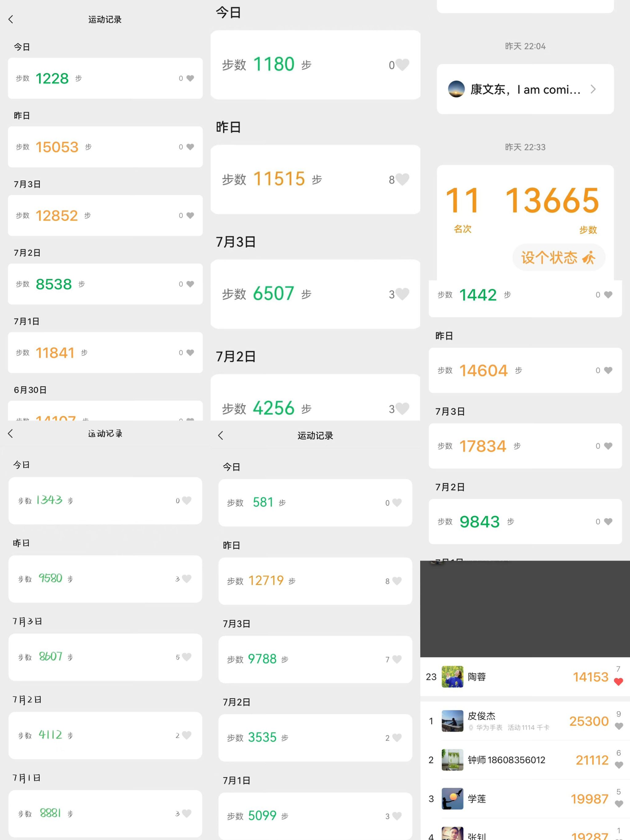Tap 陶蓉's avatar in the ranking row
Image resolution: width=630 pixels, height=840 pixels.
coord(452,676)
